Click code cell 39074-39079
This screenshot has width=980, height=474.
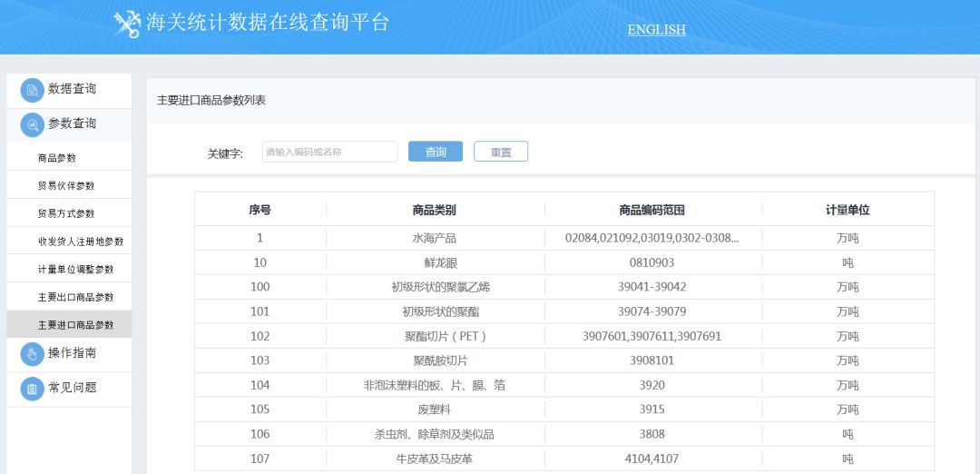652,311
